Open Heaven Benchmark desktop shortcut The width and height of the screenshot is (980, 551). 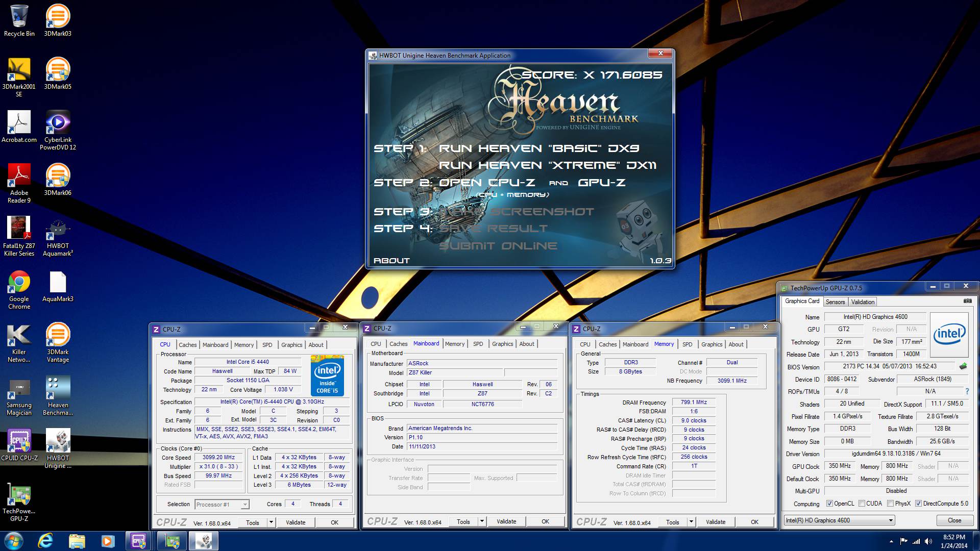(x=58, y=395)
